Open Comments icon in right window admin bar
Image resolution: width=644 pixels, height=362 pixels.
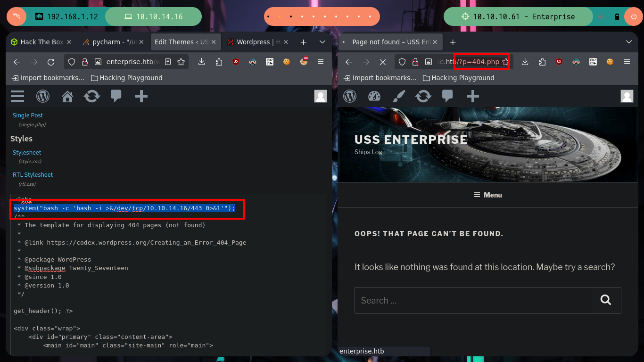pyautogui.click(x=447, y=96)
